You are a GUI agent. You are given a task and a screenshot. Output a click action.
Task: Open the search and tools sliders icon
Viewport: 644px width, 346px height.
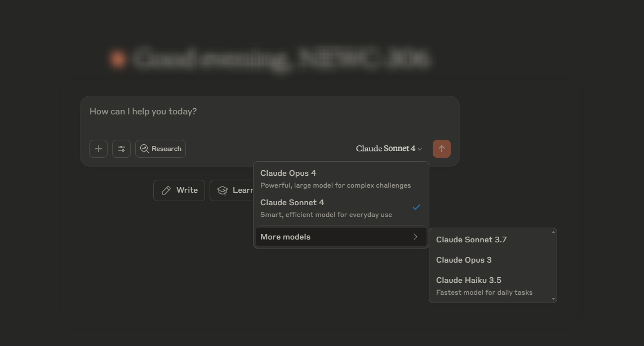[x=122, y=149]
